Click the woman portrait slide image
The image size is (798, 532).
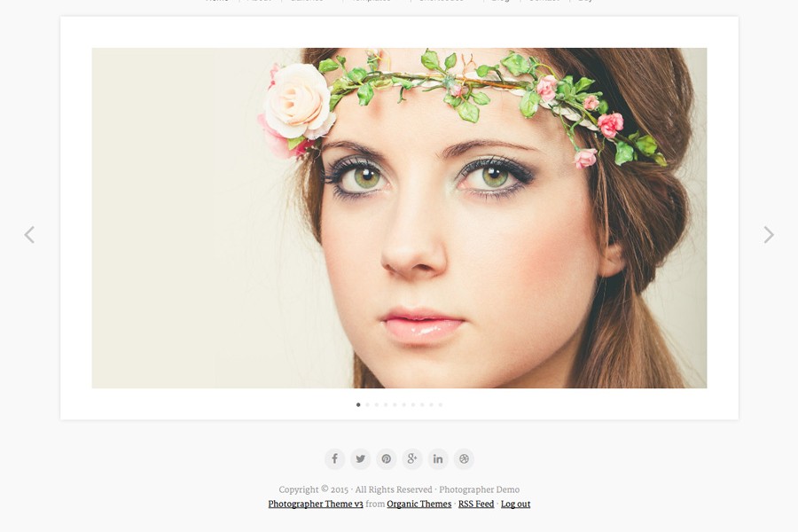tap(399, 218)
